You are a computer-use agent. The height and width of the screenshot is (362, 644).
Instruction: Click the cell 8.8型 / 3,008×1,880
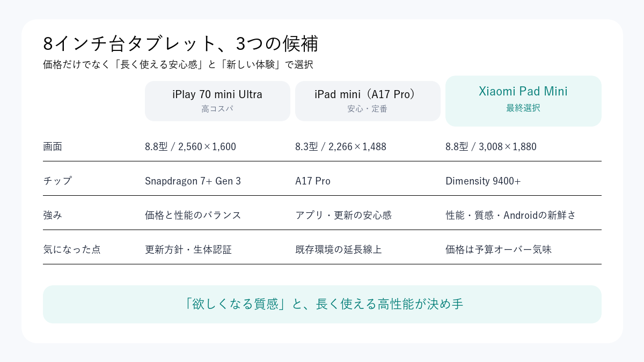pos(491,146)
